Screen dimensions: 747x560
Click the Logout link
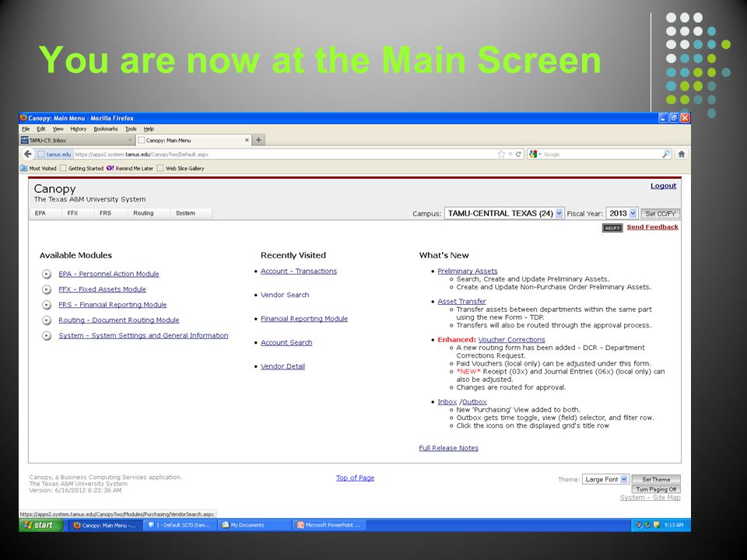tap(663, 186)
